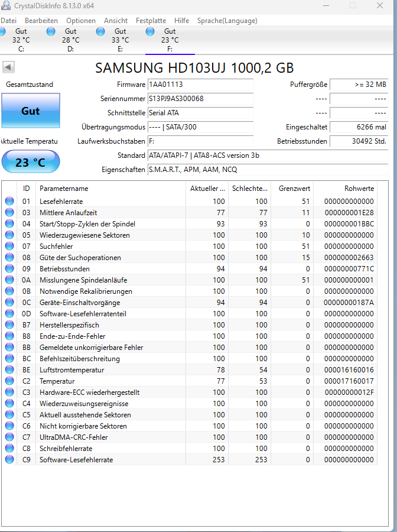Select the Nicht korrigierbare Sektoren row text
The height and width of the screenshot is (532, 397).
pyautogui.click(x=83, y=426)
